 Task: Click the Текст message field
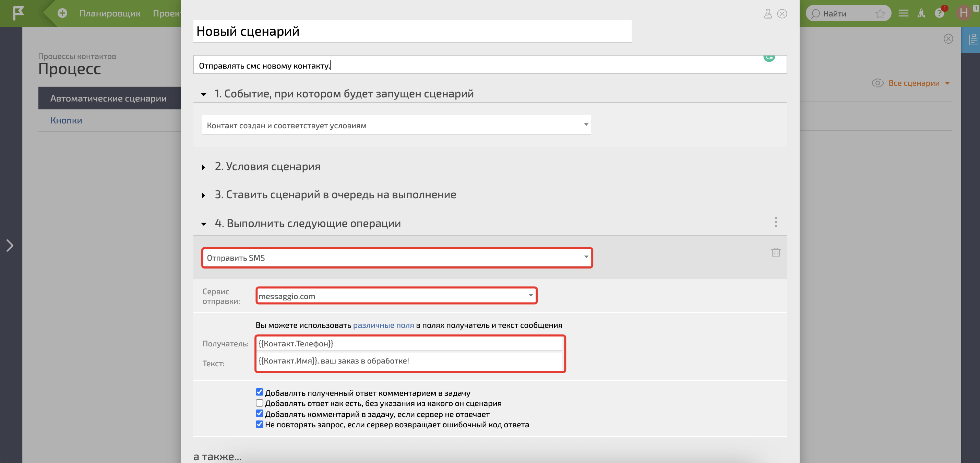(410, 361)
